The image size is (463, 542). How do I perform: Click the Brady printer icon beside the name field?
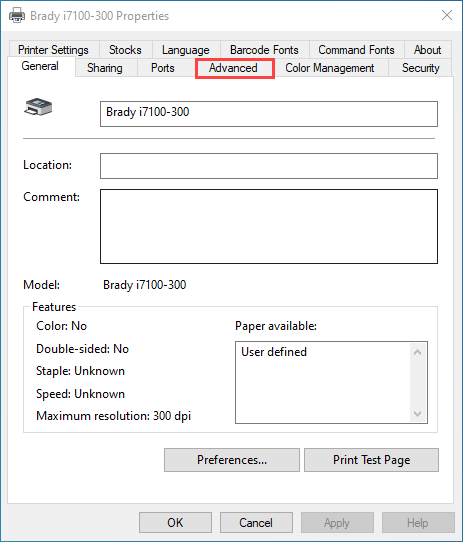point(38,107)
